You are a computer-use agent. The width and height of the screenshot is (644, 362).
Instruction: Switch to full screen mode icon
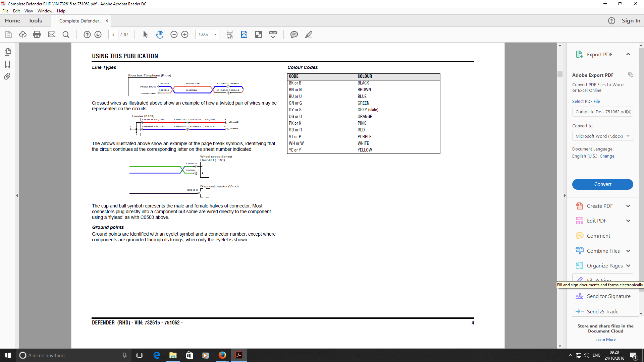click(259, 35)
